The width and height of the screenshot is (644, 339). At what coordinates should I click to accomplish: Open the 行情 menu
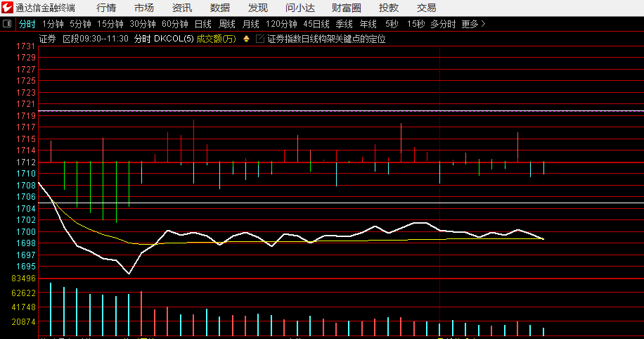106,8
